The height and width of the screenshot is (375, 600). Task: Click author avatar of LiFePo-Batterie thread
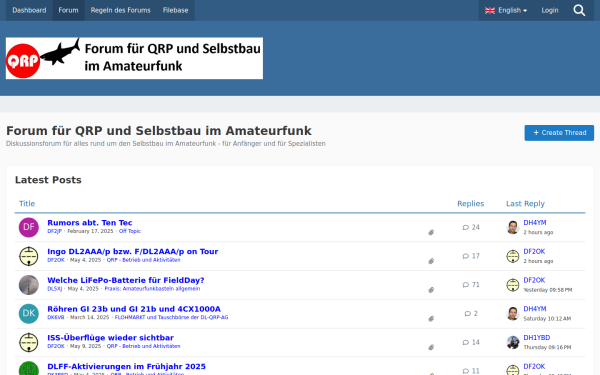point(29,285)
